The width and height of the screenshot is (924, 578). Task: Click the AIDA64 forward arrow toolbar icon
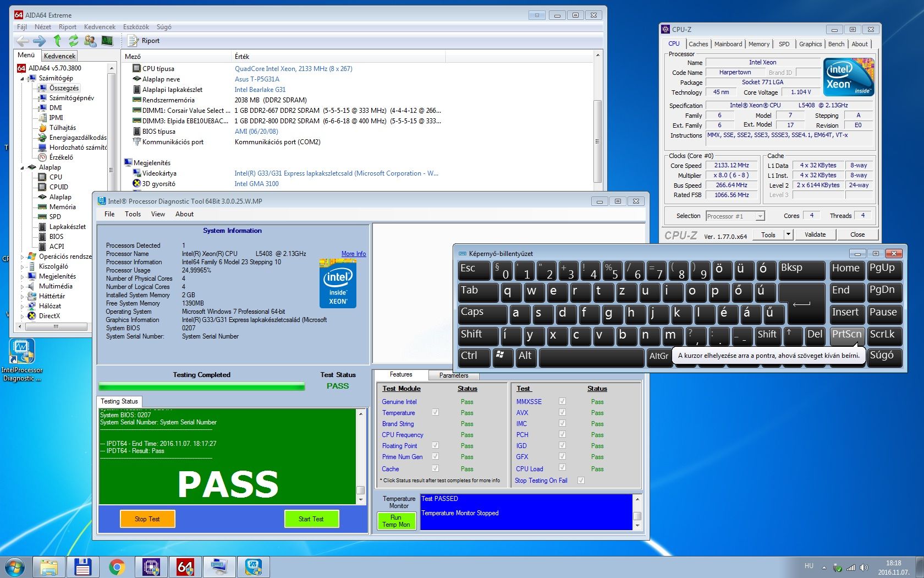[39, 41]
